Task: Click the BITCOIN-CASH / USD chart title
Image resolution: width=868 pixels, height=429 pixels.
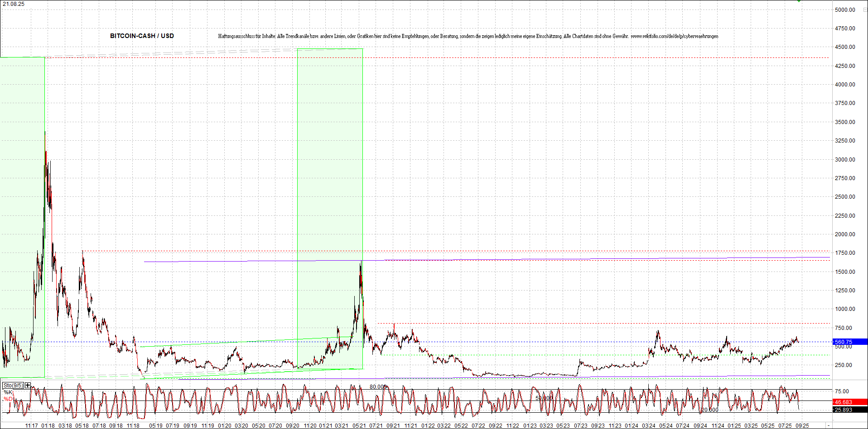Action: coord(142,36)
